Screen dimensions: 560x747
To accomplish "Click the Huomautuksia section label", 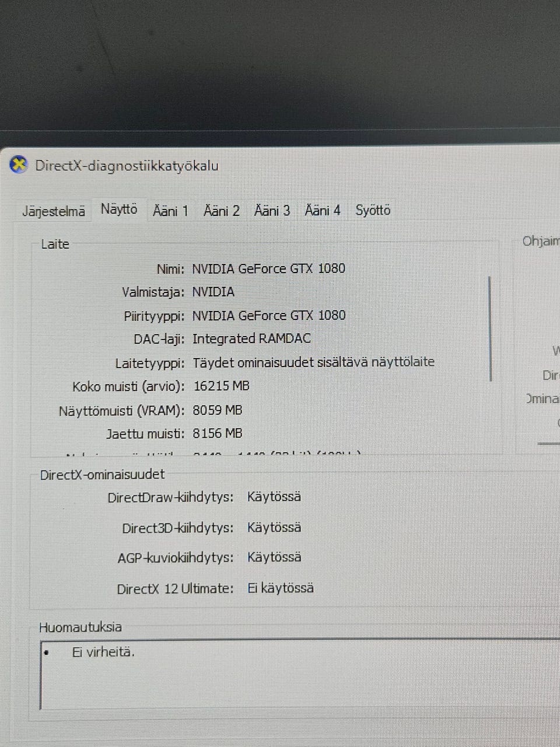I will [x=80, y=627].
